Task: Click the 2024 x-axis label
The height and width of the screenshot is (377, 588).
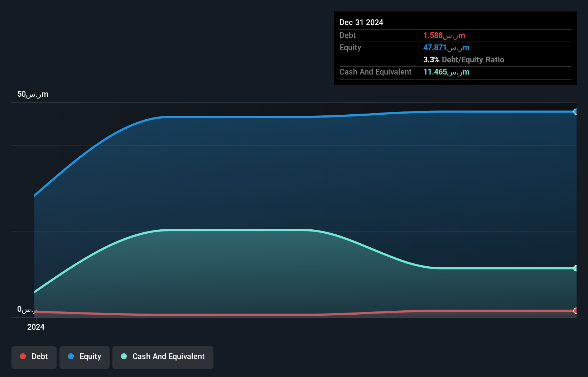Action: pos(36,327)
